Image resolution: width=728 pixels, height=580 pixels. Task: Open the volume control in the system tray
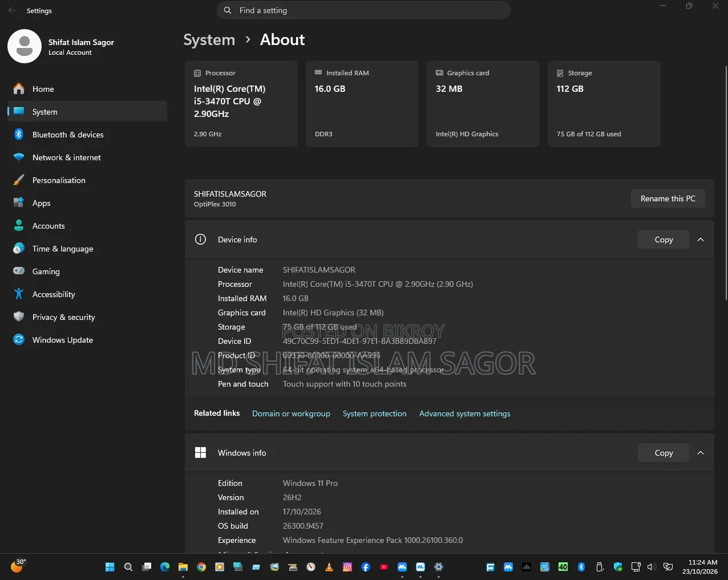[651, 567]
